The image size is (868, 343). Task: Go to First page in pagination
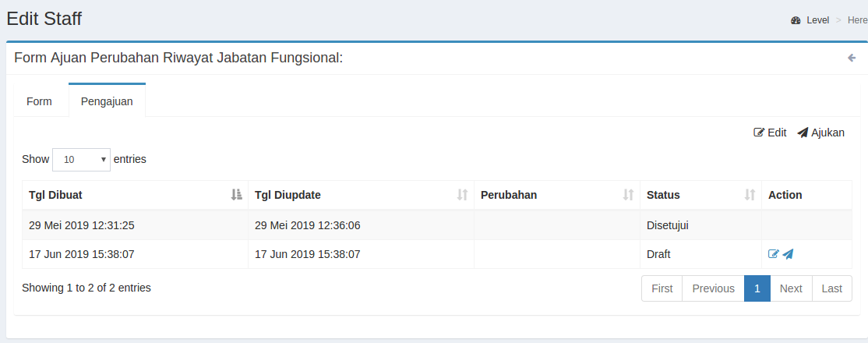(662, 288)
